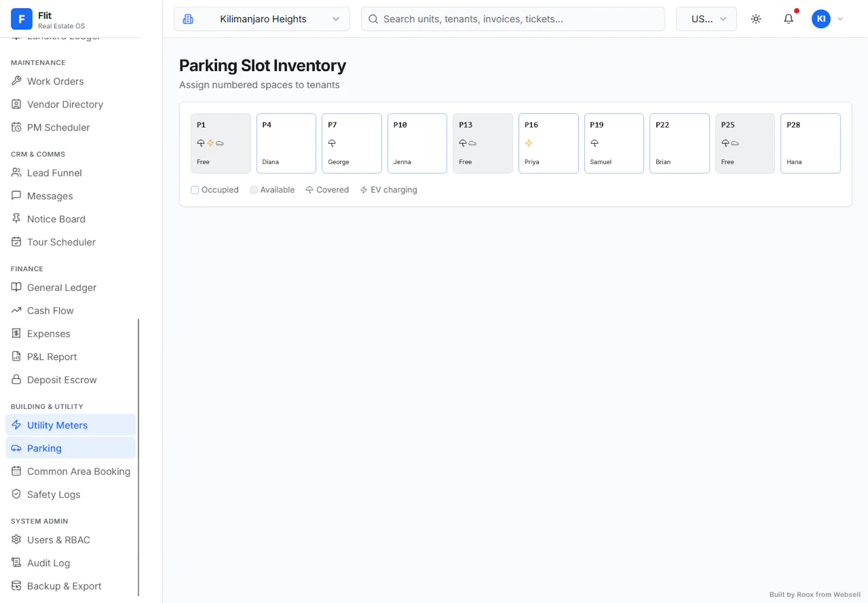
Task: Click the General Ledger book icon
Action: pyautogui.click(x=16, y=287)
